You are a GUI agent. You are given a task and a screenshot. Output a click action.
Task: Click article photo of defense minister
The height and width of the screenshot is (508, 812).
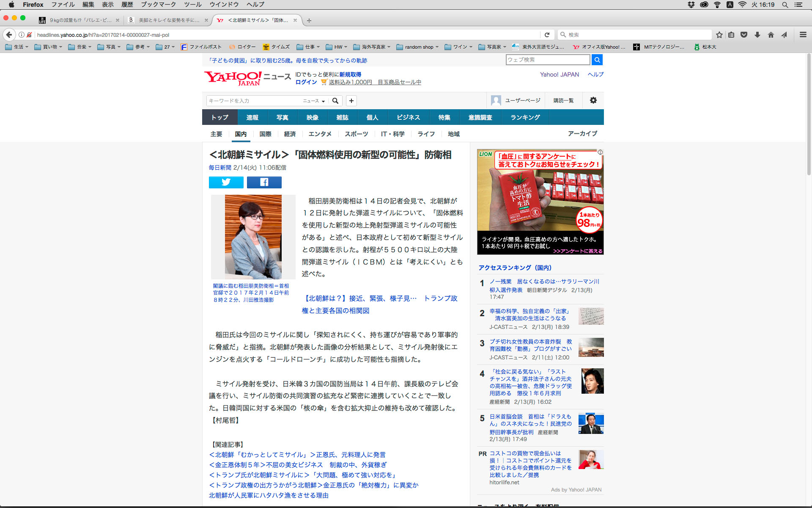[x=253, y=236]
